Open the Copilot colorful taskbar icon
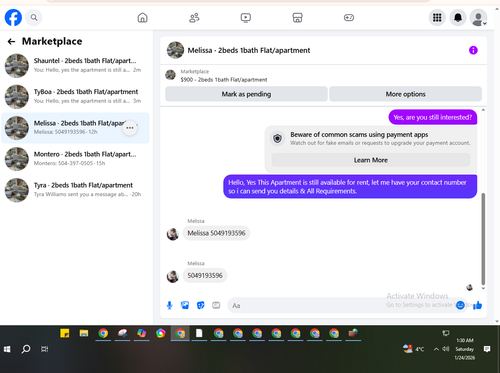 pos(141,333)
